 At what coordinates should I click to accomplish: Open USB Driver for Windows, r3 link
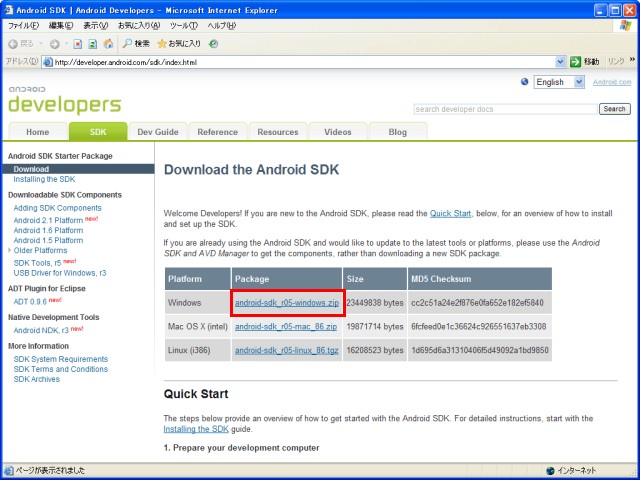coord(60,273)
